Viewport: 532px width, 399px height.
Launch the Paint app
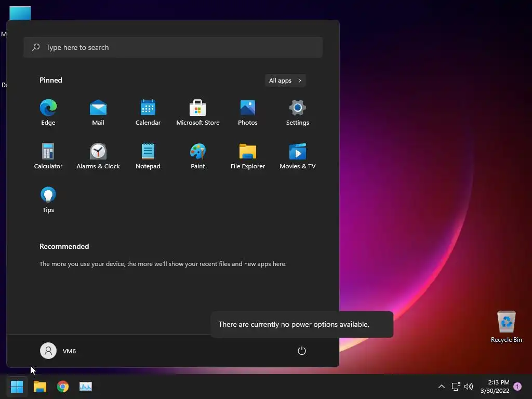[x=198, y=156]
